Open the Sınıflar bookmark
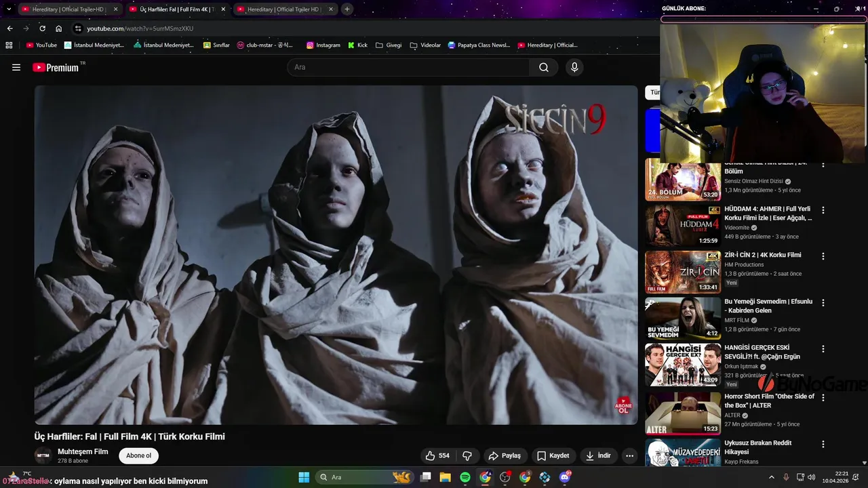868x488 pixels. (216, 45)
